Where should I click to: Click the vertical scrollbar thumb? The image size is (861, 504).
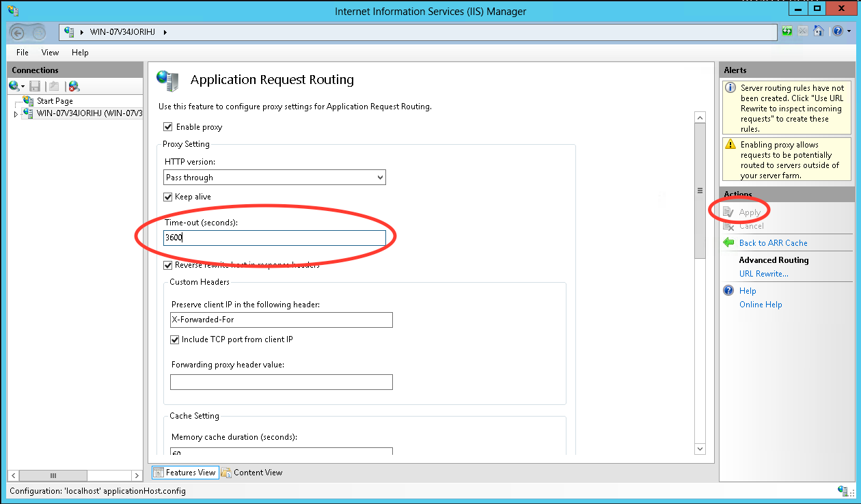pyautogui.click(x=700, y=191)
